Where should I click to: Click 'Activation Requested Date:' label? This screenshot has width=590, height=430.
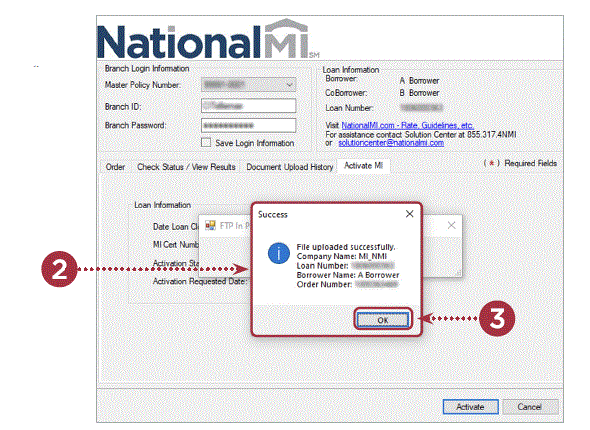200,281
